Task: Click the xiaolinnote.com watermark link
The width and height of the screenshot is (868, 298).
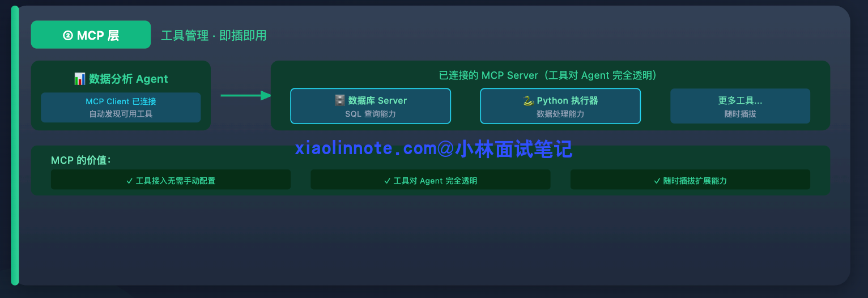Action: (x=433, y=148)
